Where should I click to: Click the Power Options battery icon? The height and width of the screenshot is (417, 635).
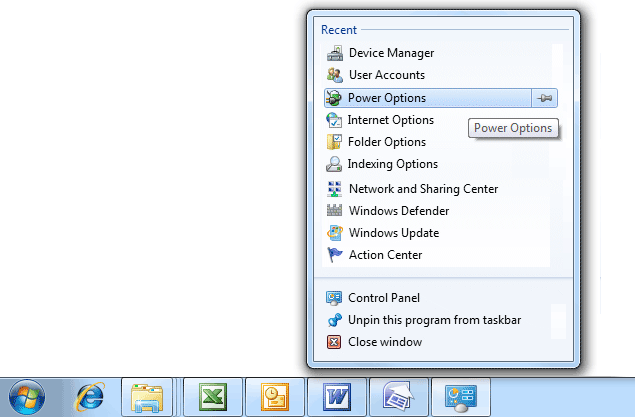[334, 98]
